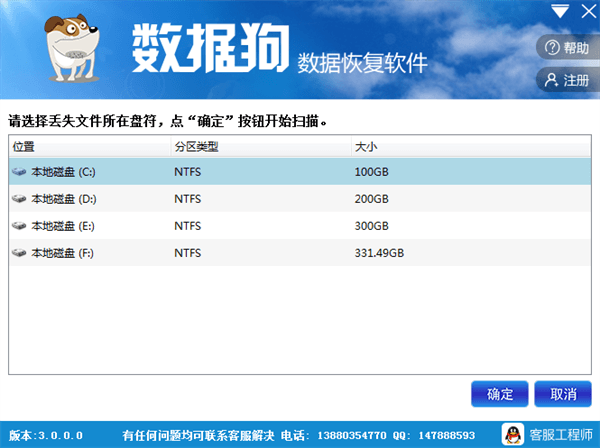
Task: Sort by the 位置 column header
Action: tap(90, 147)
